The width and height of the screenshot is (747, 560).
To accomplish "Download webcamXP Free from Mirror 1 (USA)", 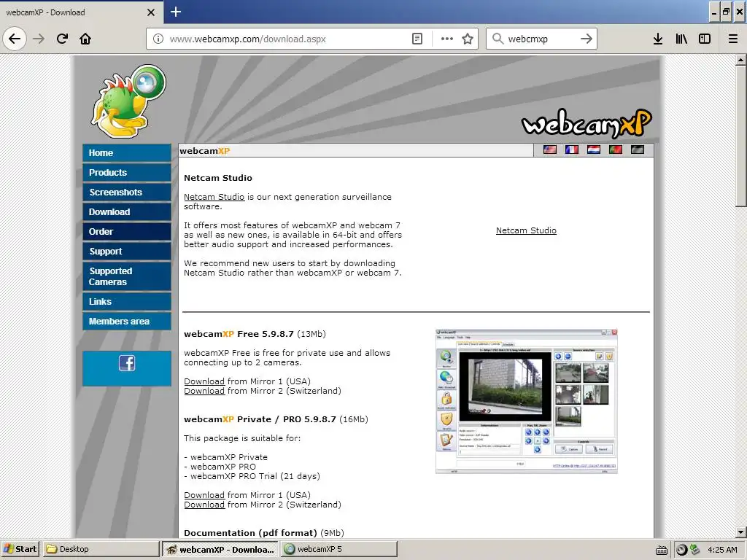I will [x=204, y=381].
